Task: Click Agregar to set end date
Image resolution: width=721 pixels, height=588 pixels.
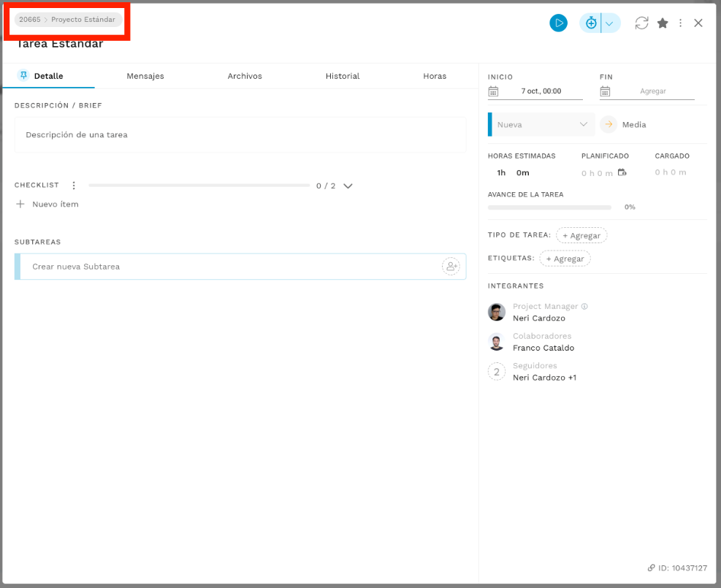Action: [x=652, y=91]
